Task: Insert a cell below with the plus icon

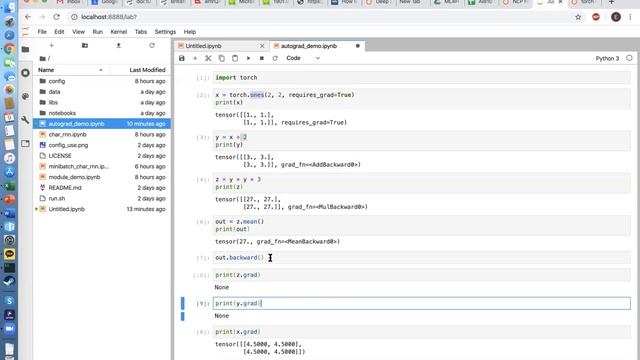Action: pos(195,58)
